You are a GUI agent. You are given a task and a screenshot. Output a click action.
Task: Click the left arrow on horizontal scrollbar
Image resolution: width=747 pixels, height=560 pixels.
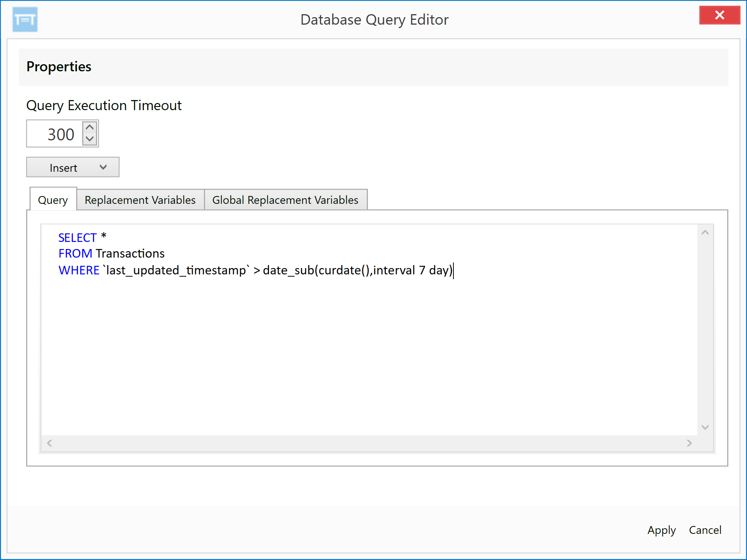[x=49, y=444]
